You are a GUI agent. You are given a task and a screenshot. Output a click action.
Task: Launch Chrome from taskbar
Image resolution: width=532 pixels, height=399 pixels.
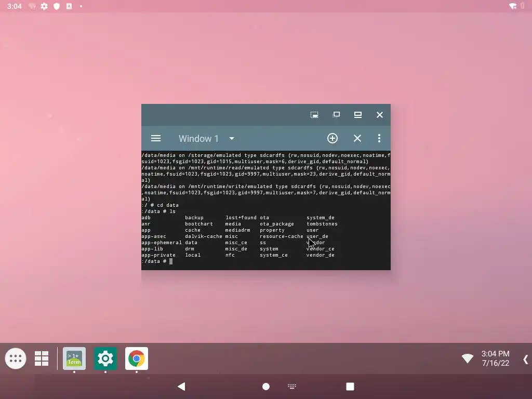pos(137,358)
